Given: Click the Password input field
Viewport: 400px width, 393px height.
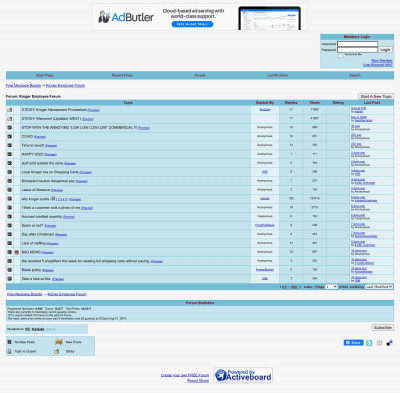Looking at the screenshot, I should [x=357, y=50].
